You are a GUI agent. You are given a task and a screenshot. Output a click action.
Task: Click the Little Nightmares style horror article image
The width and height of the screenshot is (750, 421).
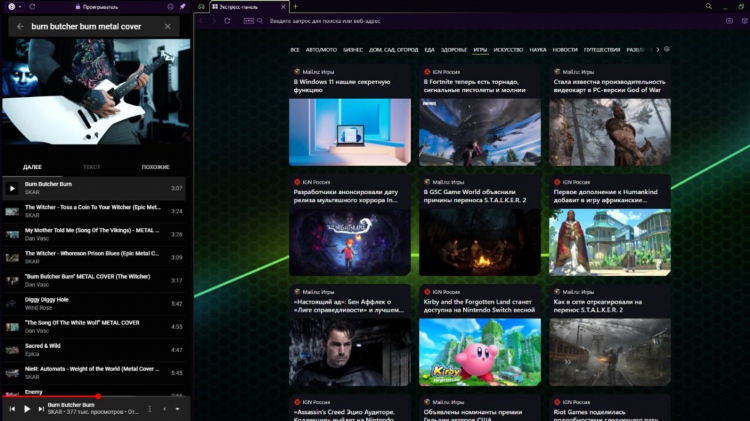pos(350,242)
